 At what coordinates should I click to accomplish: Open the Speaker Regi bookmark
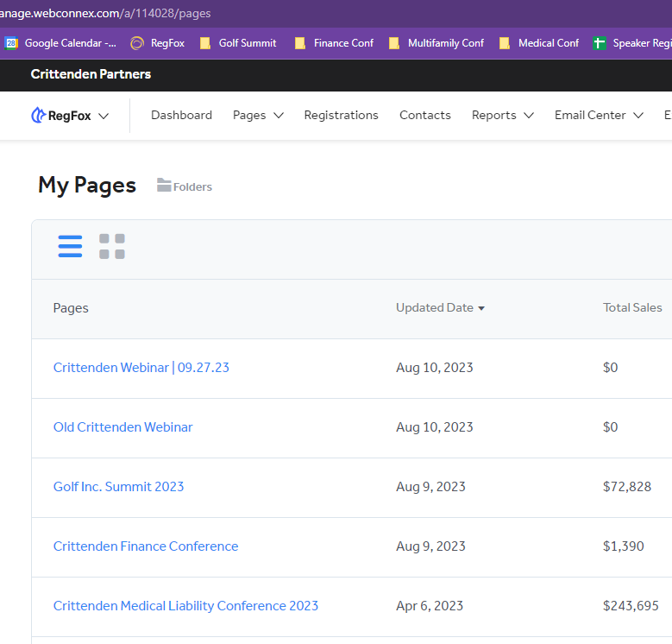632,43
